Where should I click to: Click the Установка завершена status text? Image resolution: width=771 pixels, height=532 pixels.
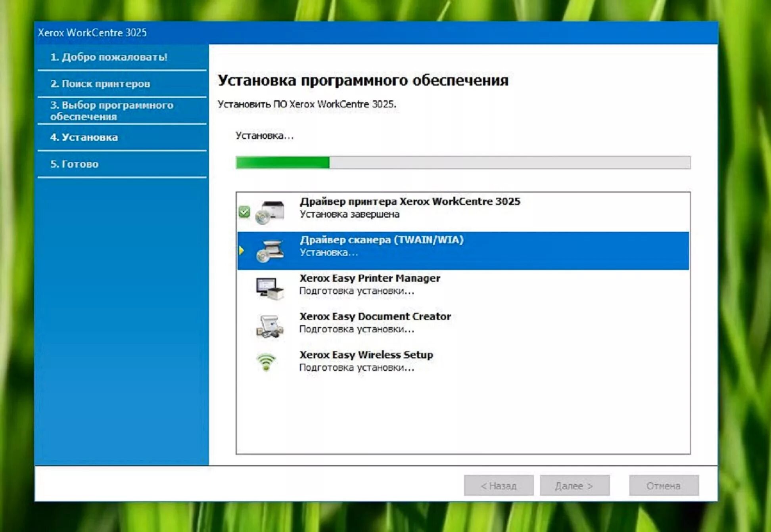(x=349, y=214)
